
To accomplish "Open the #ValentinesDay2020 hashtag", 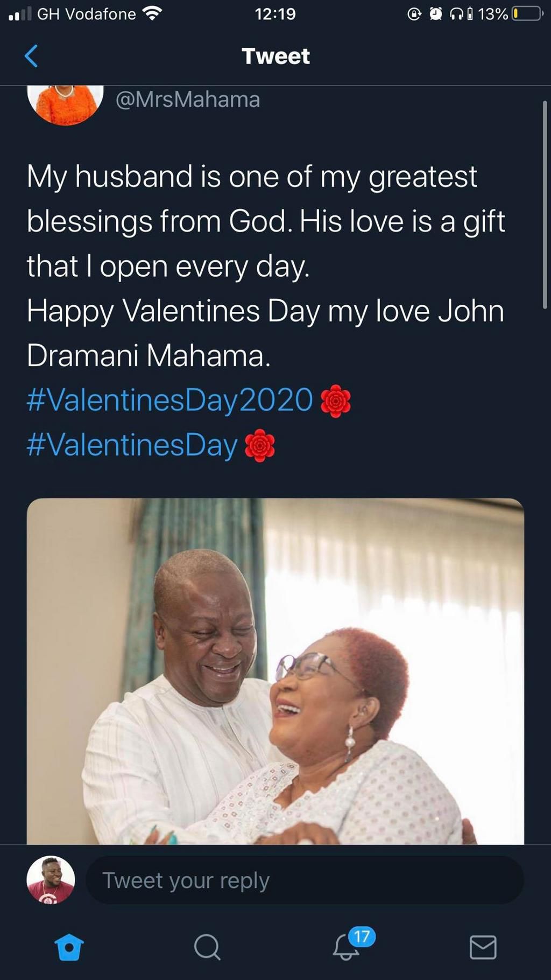I will click(169, 400).
